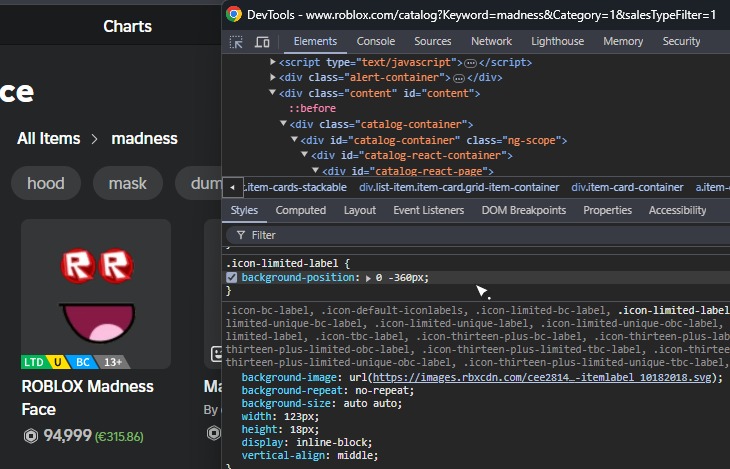Activate the inspect element picker icon
730x469 pixels.
tap(236, 42)
